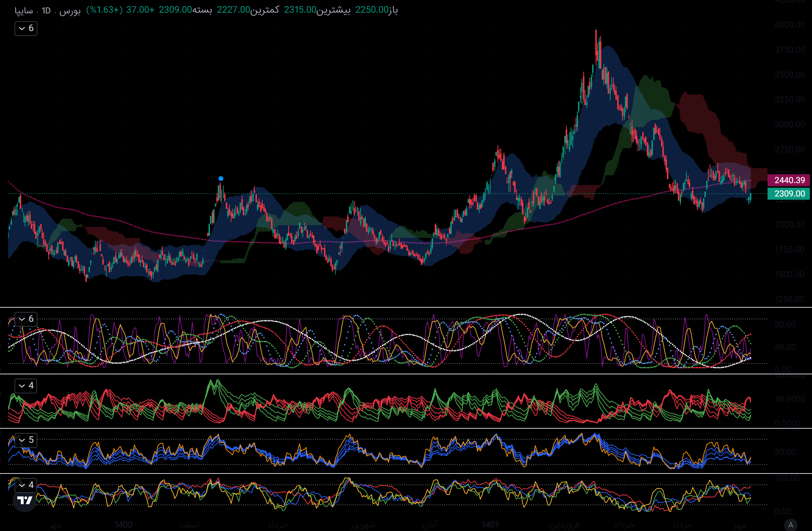Viewport: 812px width, 531px height.
Task: Click the 80.00 level on the stochastic pane axis
Action: 785,325
